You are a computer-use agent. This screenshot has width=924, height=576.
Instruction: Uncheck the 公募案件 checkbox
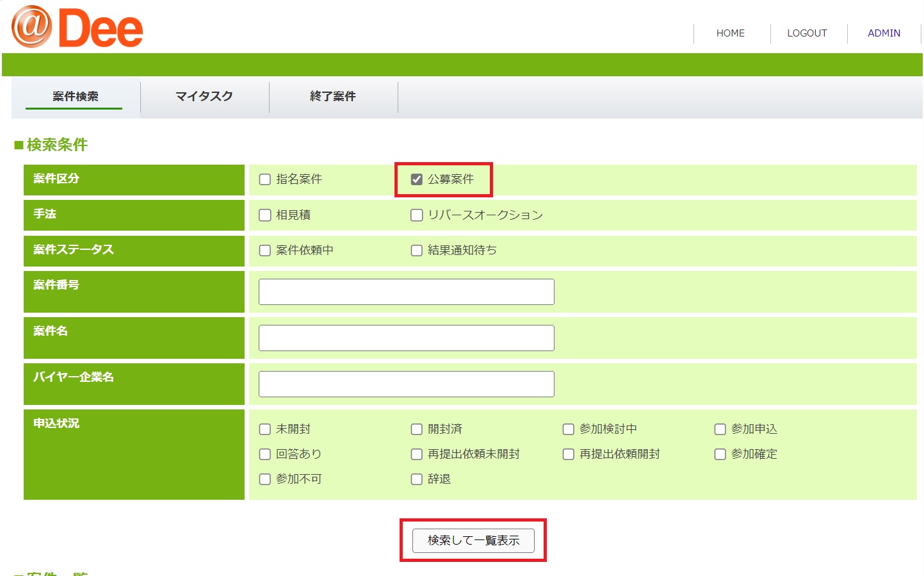tap(416, 179)
